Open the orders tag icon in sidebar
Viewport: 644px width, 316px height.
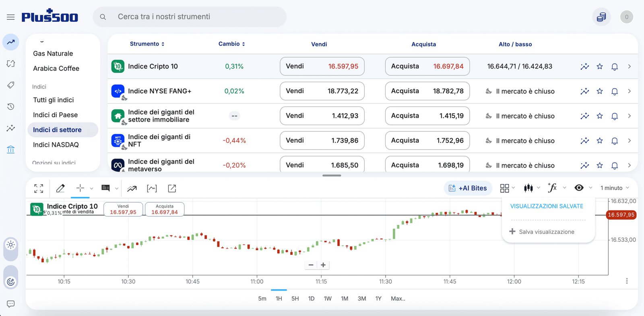point(11,85)
